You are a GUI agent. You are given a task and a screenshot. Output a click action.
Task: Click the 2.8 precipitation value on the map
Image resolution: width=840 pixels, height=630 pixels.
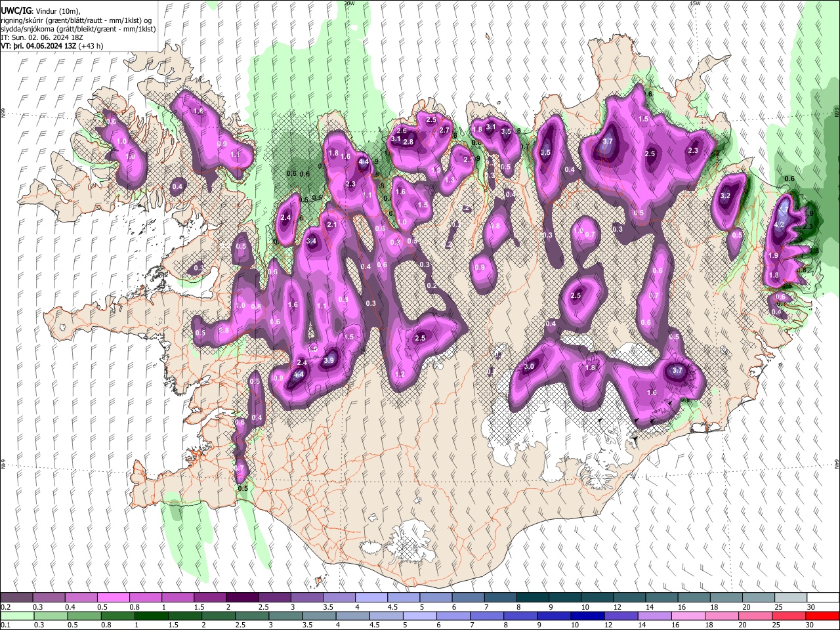408,142
